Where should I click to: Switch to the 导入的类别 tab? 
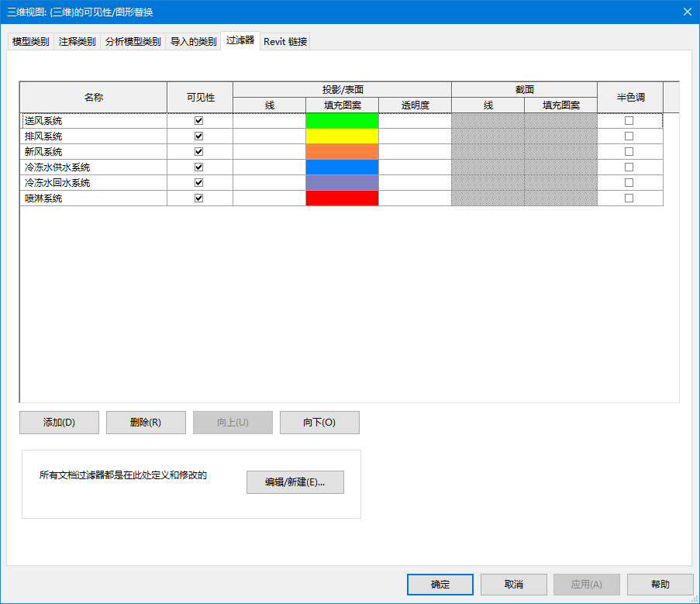tap(193, 42)
